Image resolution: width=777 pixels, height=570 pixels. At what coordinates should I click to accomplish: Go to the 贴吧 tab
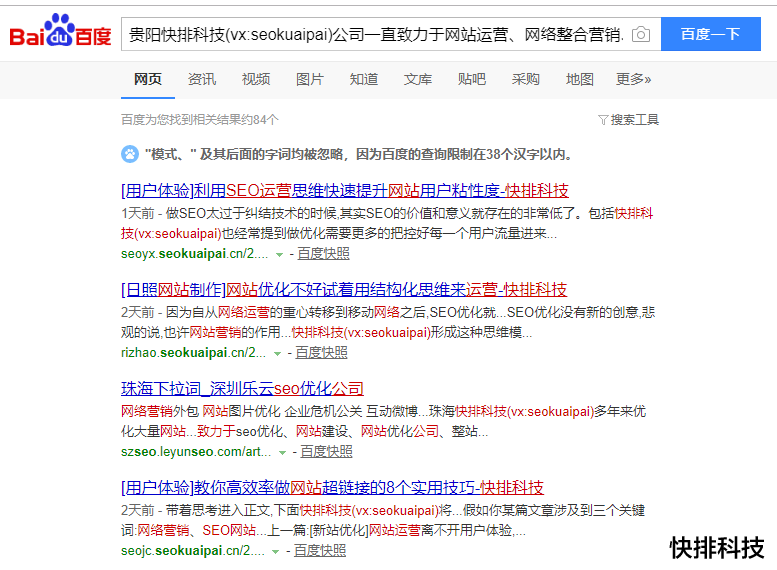pyautogui.click(x=472, y=79)
